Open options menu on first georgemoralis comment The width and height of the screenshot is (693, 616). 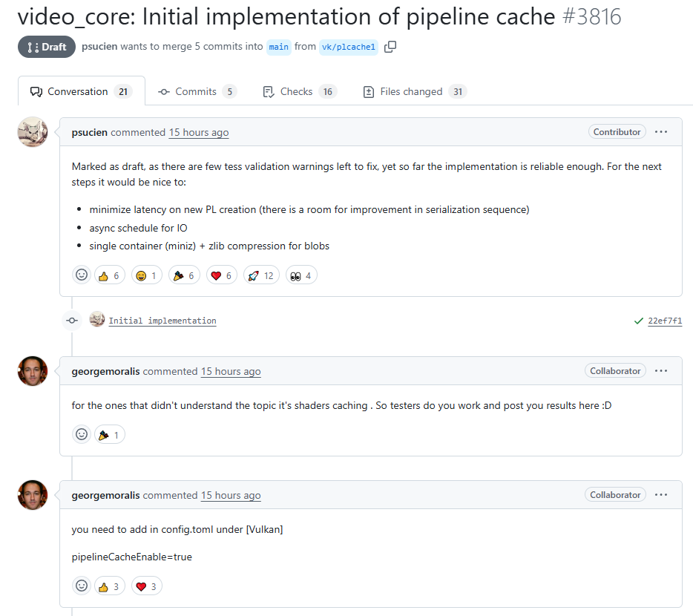(x=661, y=370)
